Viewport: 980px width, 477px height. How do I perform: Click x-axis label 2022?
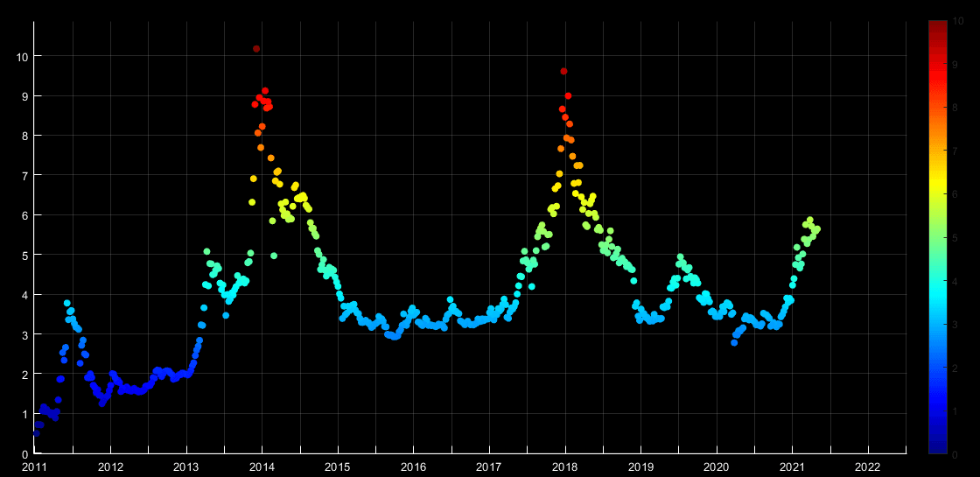(x=867, y=467)
